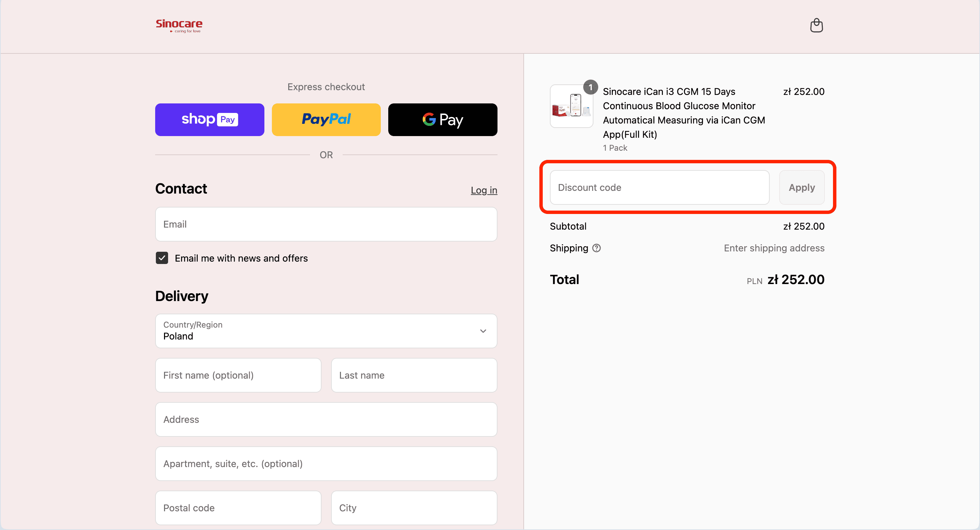Choose Google Pay express checkout
980x530 pixels.
point(443,120)
